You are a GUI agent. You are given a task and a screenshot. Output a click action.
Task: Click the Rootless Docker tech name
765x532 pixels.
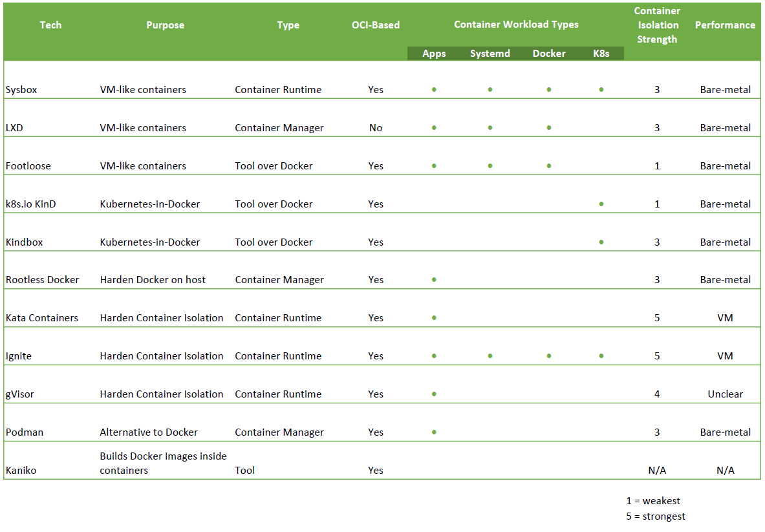tap(43, 280)
